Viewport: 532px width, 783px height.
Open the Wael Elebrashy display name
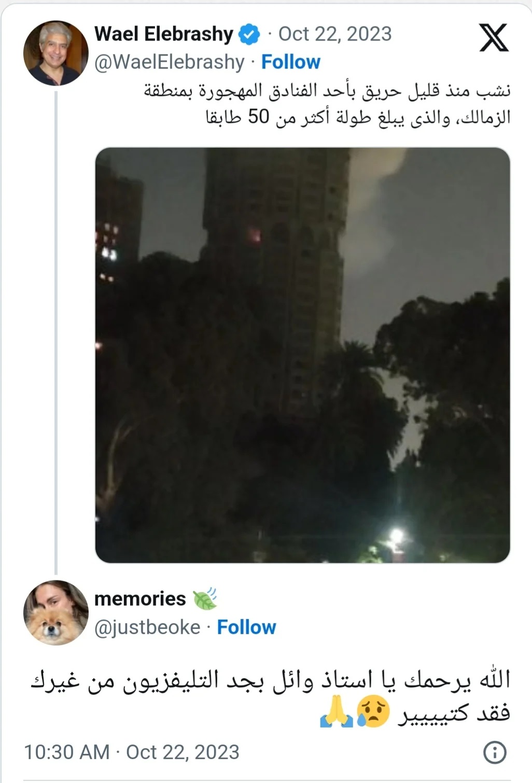(164, 34)
